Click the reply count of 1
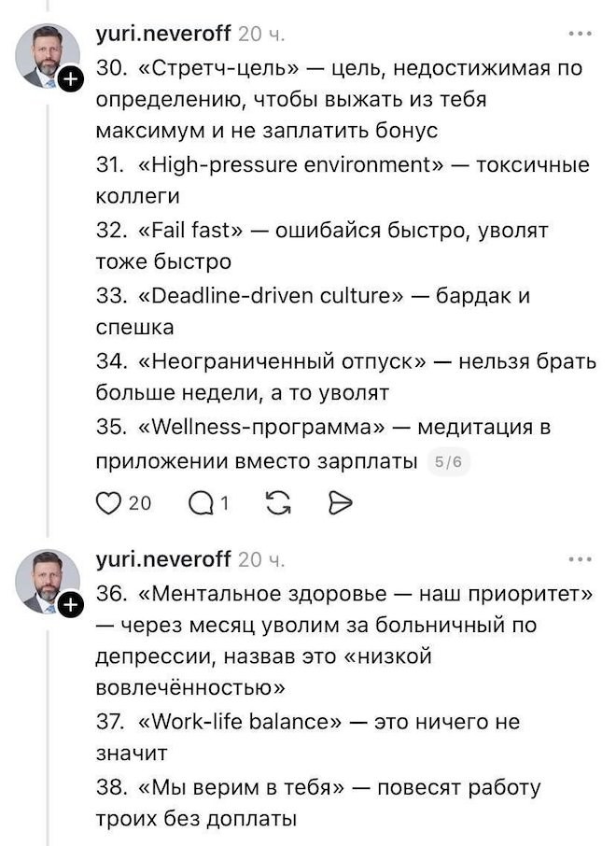The image size is (616, 846). pos(224,504)
